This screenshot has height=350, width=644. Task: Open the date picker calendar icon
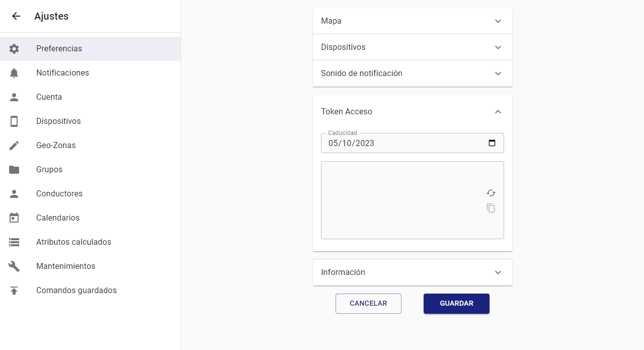(492, 143)
